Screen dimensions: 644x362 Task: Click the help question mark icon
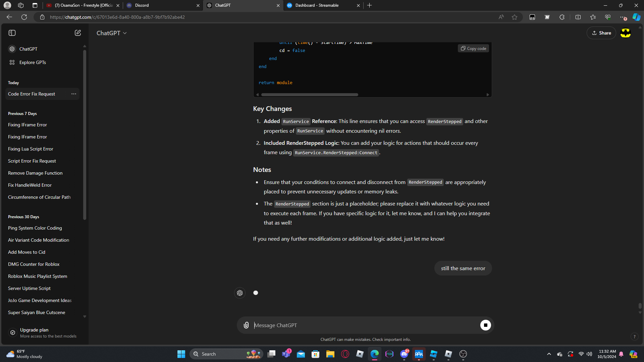tap(634, 337)
